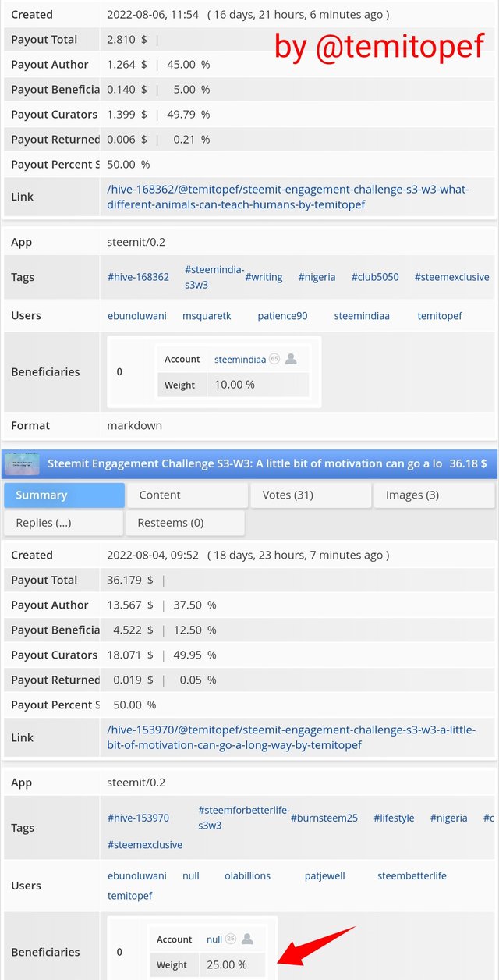Select Payout Total value 36.179 $
499x980 pixels.
pos(131,580)
